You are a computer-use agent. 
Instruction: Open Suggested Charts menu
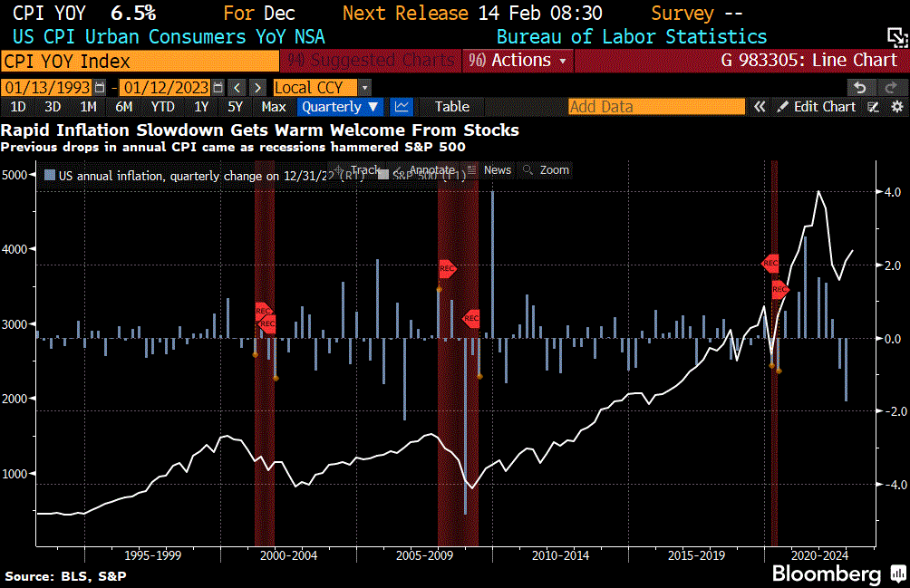point(371,61)
